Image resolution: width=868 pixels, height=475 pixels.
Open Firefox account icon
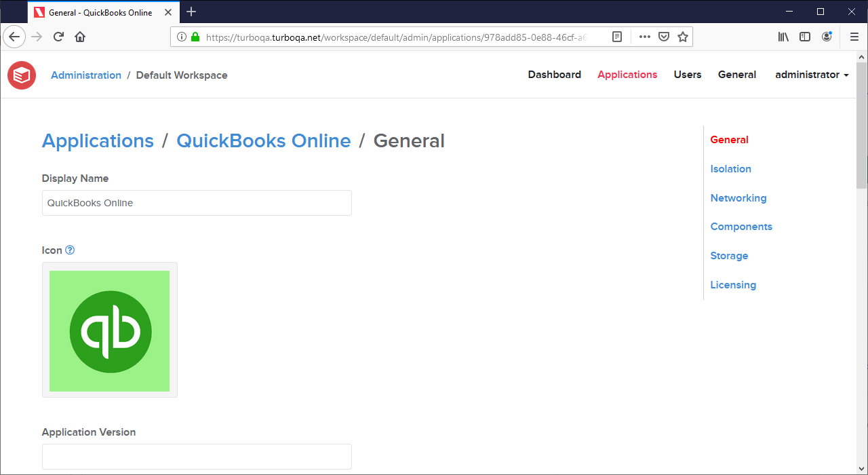click(x=827, y=37)
